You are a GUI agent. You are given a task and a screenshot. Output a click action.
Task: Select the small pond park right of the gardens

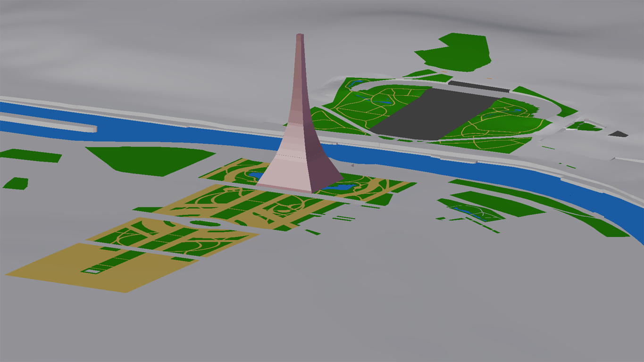(472, 212)
